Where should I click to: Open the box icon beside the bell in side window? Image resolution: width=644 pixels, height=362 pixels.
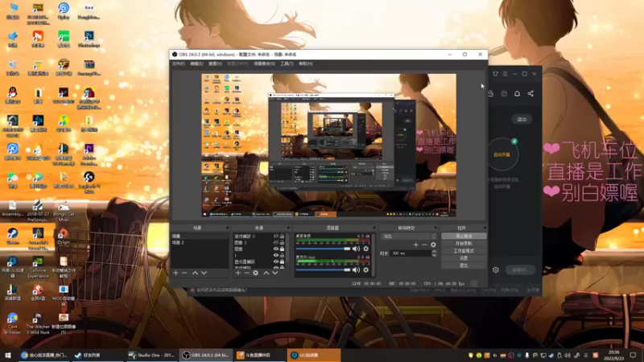[x=504, y=93]
